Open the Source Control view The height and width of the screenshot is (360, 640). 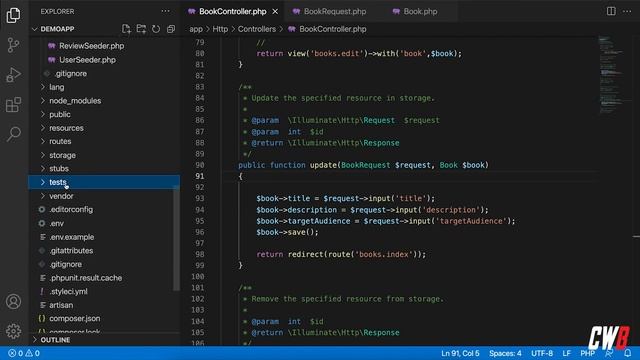[13, 45]
